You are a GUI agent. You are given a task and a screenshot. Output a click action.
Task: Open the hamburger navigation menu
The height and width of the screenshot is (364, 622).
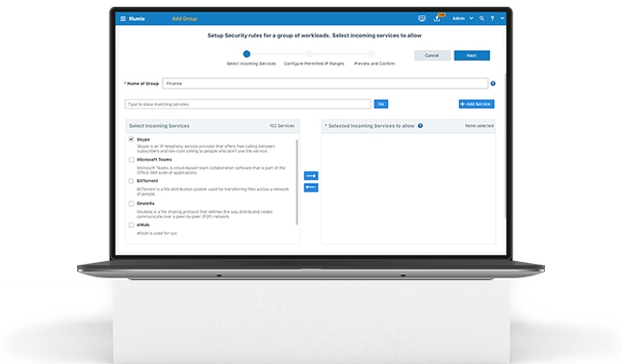(123, 18)
